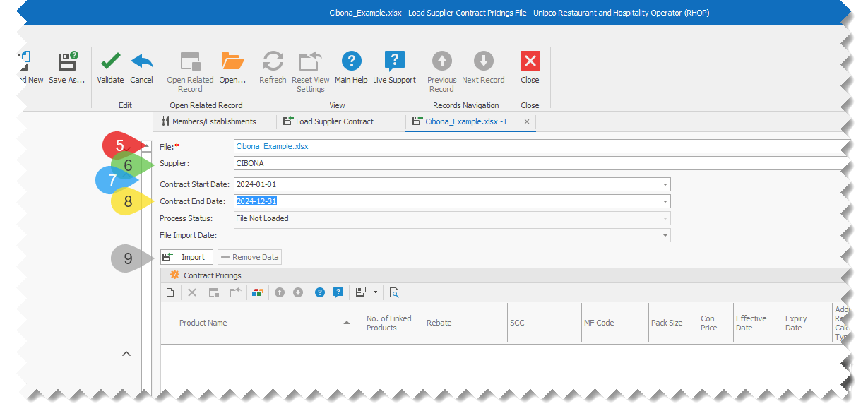Click the colored grouping icon in the grid toolbar

[x=258, y=292]
